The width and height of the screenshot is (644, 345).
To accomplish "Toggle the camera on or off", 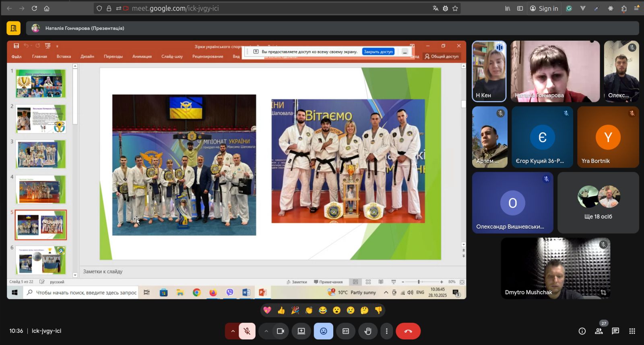I will point(280,331).
